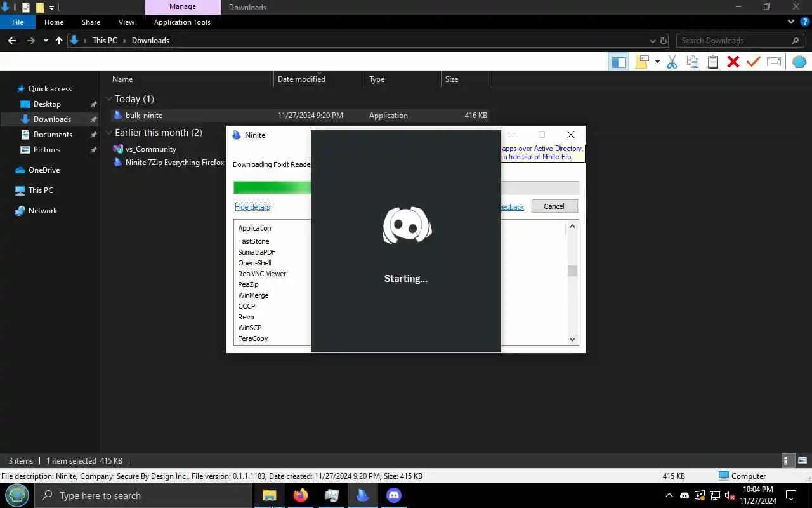The height and width of the screenshot is (508, 812).
Task: Select TeraCopy in the Ninite list
Action: coord(253,338)
